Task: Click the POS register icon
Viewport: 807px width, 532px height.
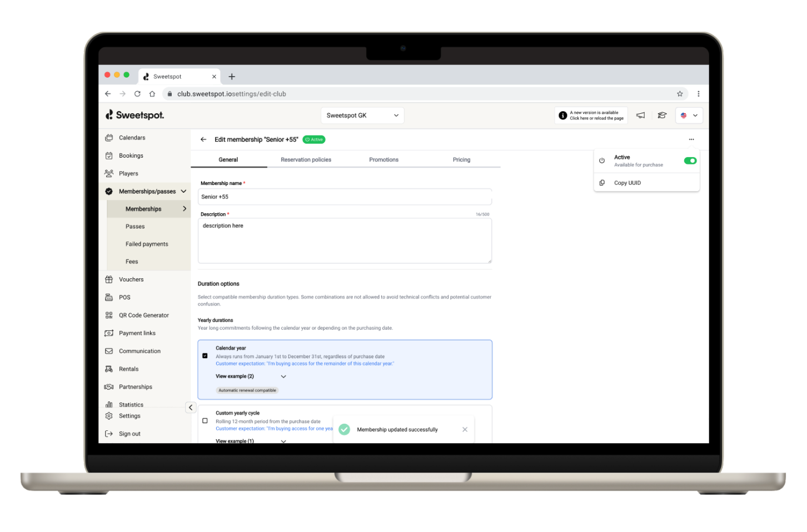Action: point(109,297)
